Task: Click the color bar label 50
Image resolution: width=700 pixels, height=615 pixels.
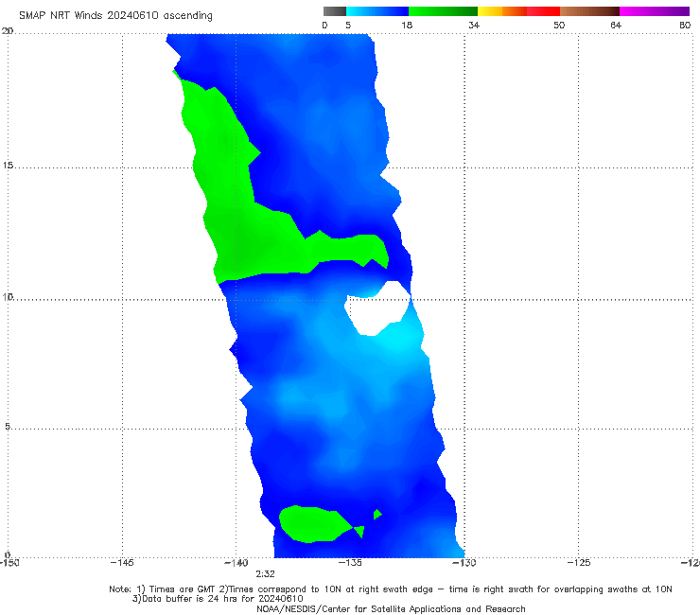Action: pos(559,26)
